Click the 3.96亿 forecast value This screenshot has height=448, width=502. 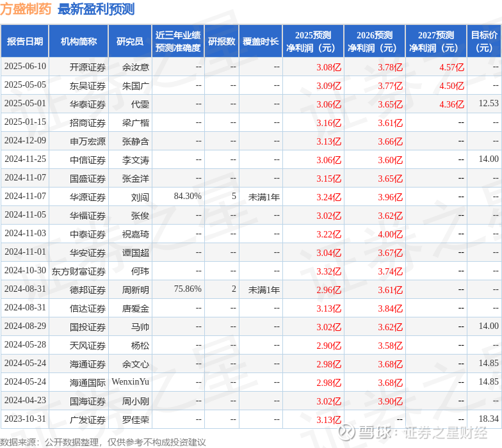click(x=391, y=197)
